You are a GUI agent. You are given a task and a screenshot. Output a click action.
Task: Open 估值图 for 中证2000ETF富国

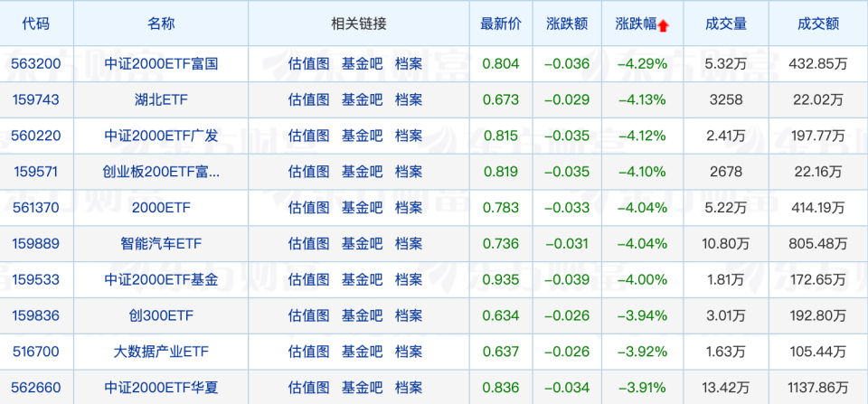tap(309, 63)
